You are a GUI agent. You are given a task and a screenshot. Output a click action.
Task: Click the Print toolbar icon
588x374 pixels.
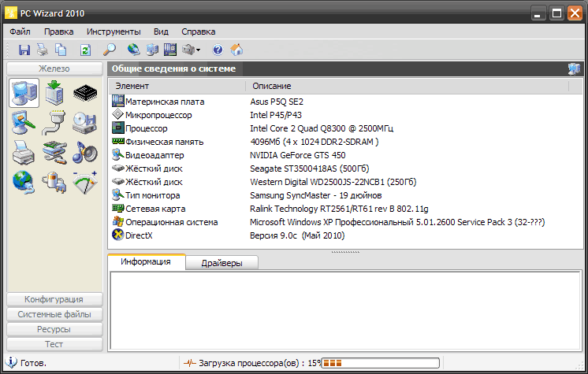43,50
